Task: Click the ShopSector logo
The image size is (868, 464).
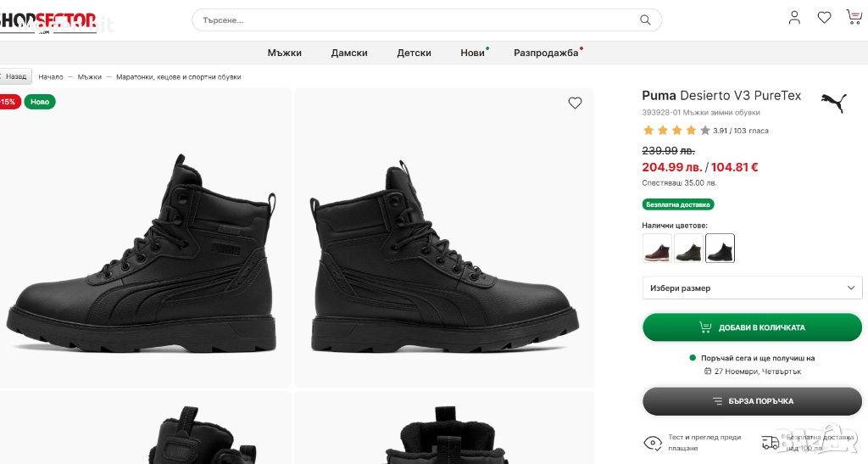Action: coord(47,20)
